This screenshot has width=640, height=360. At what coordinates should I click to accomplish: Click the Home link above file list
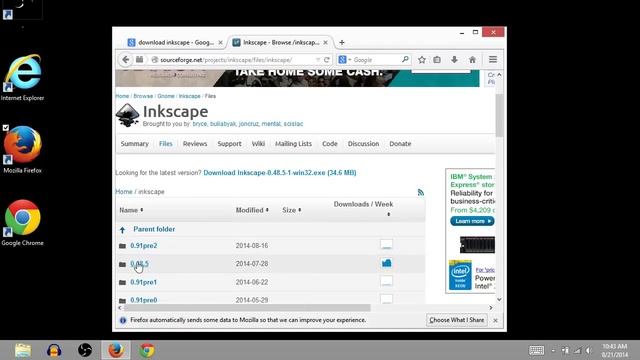124,192
